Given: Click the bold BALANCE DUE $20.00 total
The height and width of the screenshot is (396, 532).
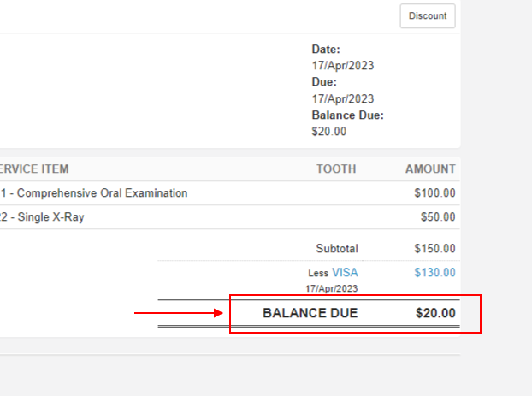Looking at the screenshot, I should tap(435, 313).
